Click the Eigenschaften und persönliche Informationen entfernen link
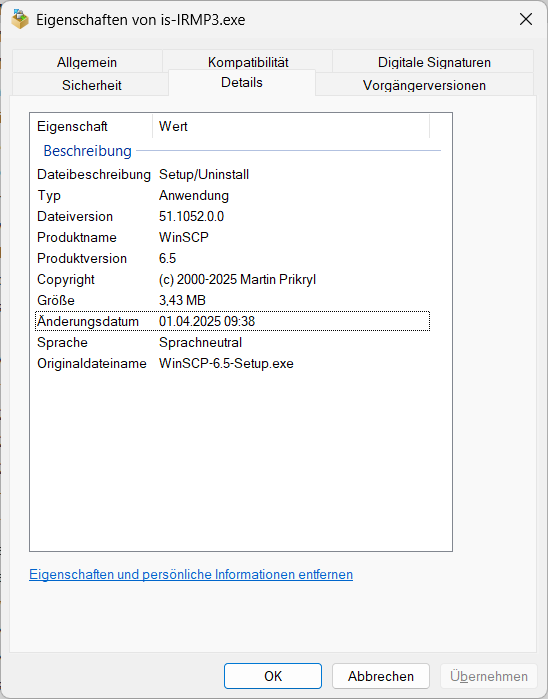This screenshot has height=699, width=548. click(191, 574)
